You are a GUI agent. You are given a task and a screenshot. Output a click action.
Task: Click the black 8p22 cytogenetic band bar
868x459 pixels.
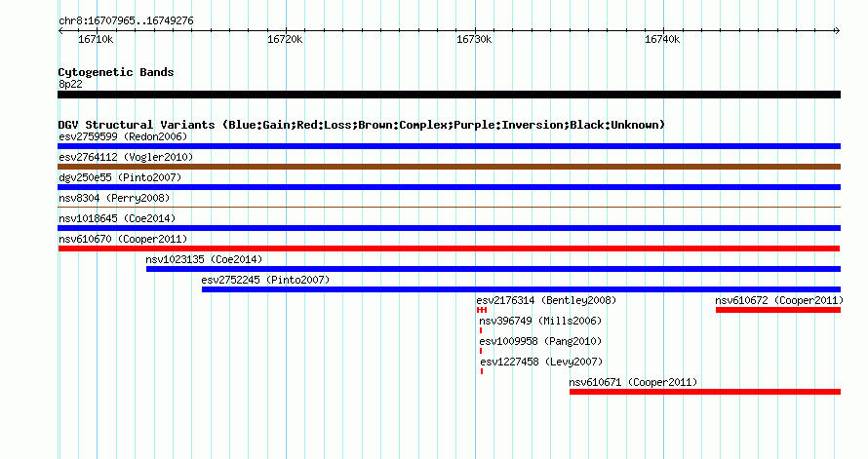pyautogui.click(x=449, y=96)
